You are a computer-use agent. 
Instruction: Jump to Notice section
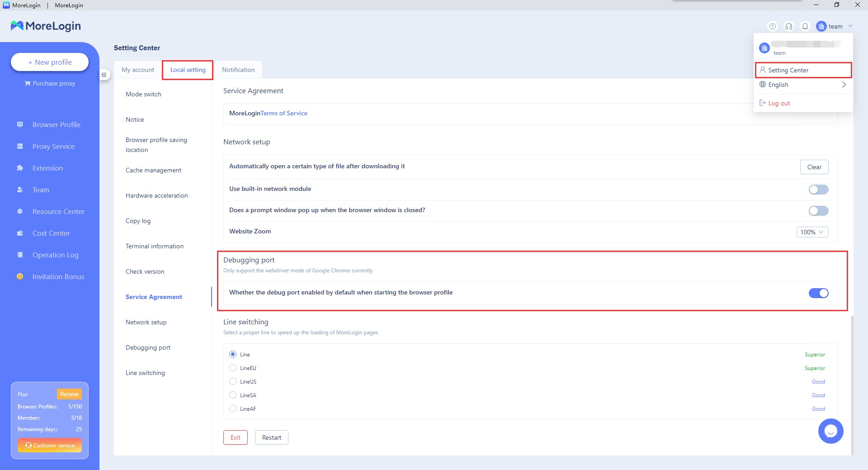coord(135,119)
